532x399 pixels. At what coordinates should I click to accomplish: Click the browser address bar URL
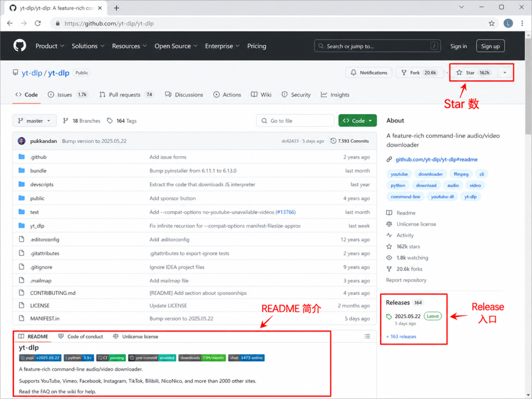click(109, 24)
